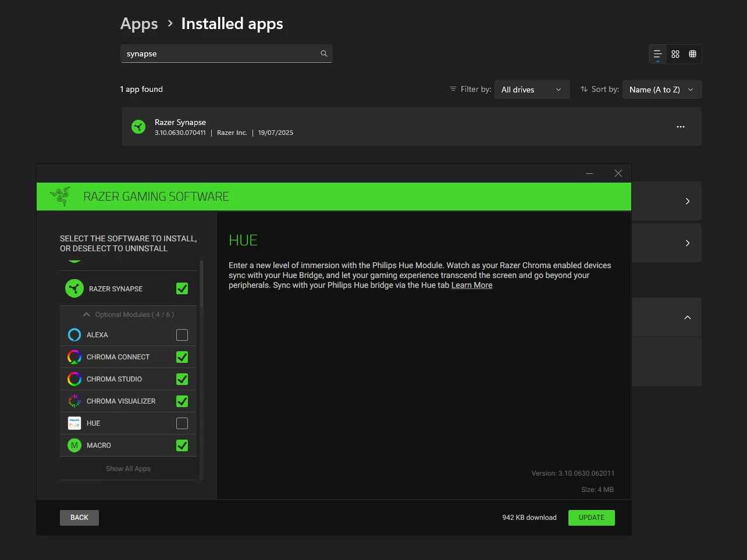Collapse the Optional Modules section

pos(128,315)
